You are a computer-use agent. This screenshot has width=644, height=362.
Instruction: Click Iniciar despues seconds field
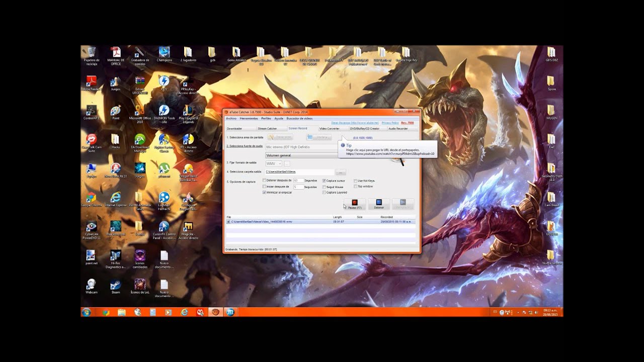point(298,187)
